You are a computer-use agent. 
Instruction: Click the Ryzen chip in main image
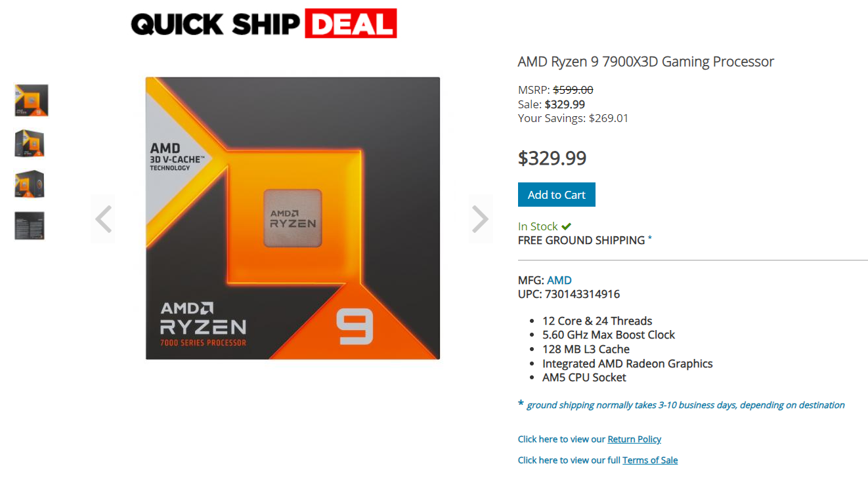[x=293, y=219]
